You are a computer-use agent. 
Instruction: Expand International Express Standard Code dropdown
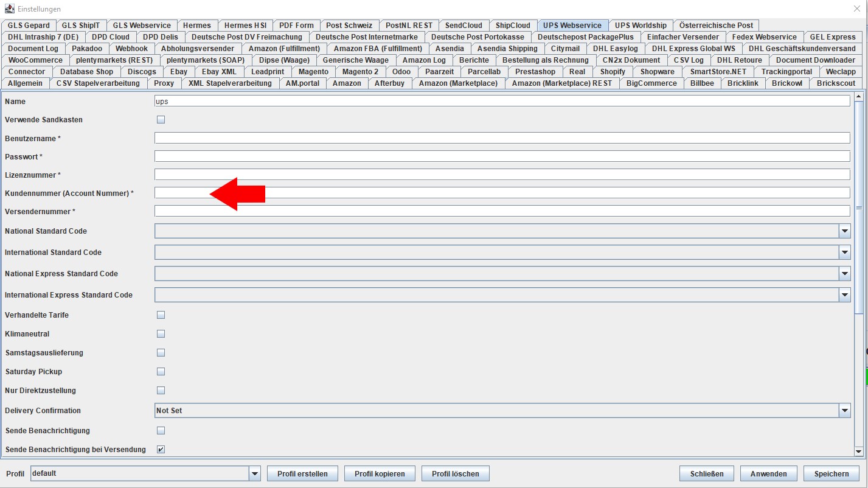coord(844,295)
